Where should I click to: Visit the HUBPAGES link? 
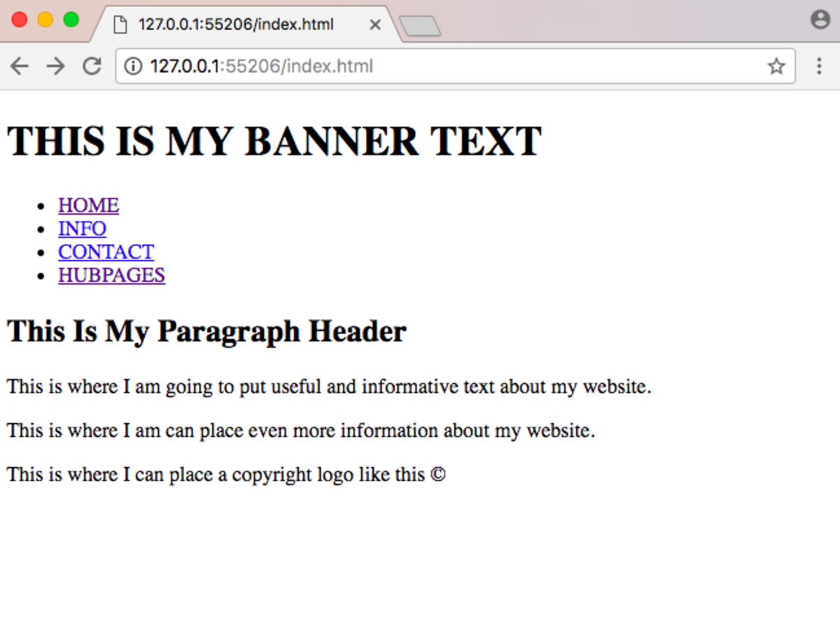click(111, 275)
